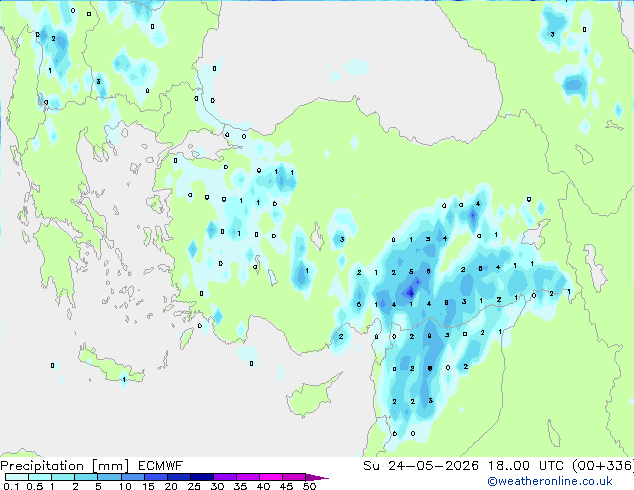Image resolution: width=634 pixels, height=490 pixels.
Task: Click the darkest blue precipitation core in Turkey
Action: tap(411, 291)
